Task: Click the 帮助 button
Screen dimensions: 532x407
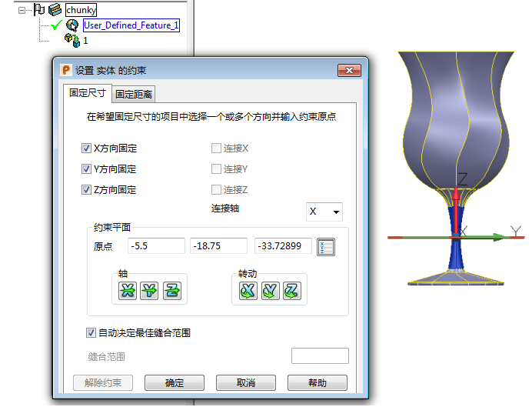Action: pyautogui.click(x=318, y=383)
